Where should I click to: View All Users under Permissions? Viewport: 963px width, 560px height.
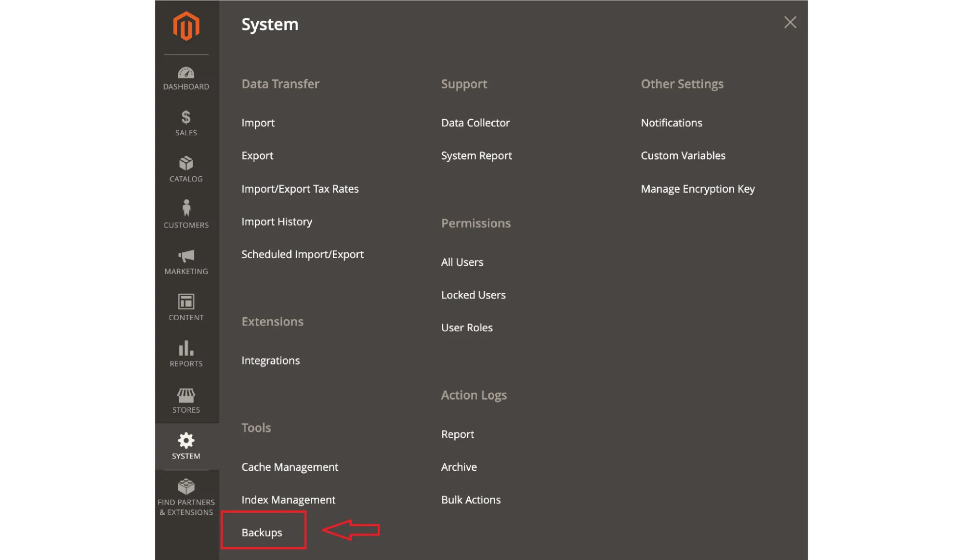pos(462,262)
